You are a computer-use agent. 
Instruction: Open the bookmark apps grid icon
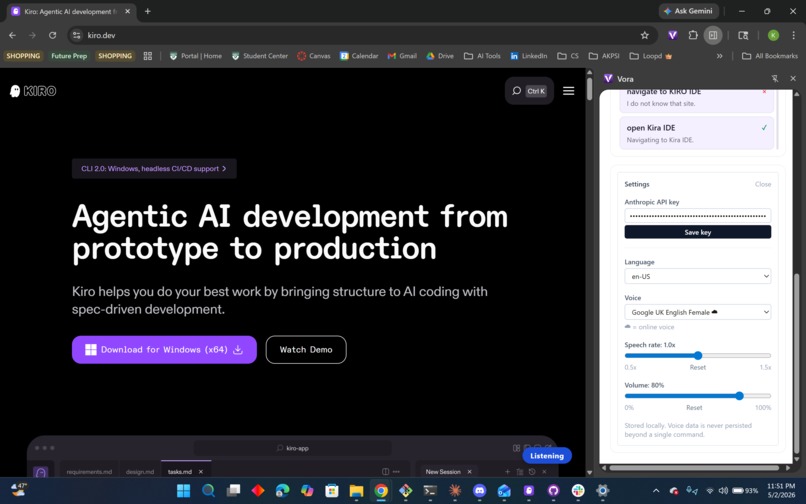[x=148, y=56]
